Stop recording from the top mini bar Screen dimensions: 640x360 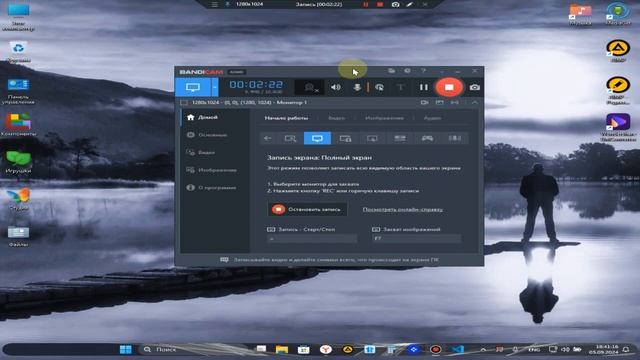pyautogui.click(x=380, y=4)
